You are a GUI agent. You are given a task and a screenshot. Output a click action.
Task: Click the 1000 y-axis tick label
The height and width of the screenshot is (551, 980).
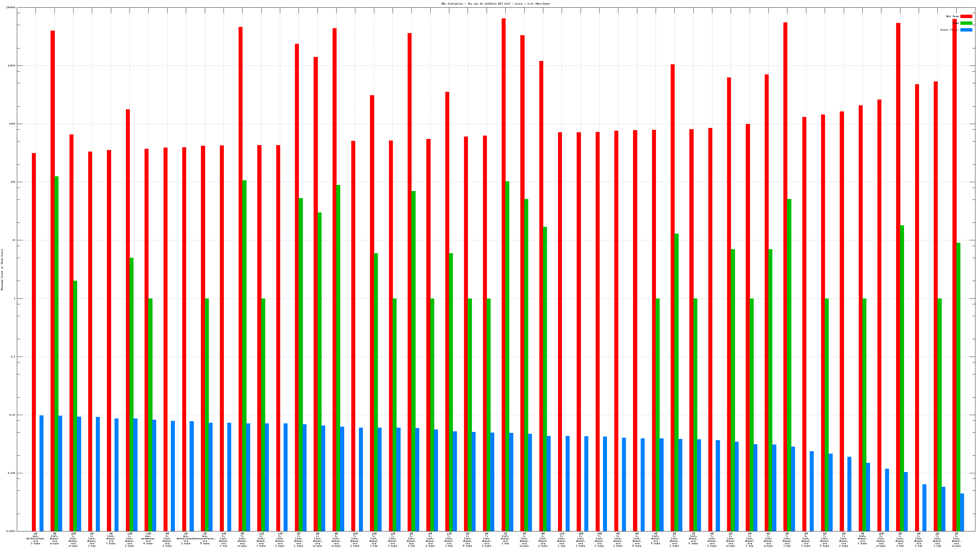pos(12,124)
